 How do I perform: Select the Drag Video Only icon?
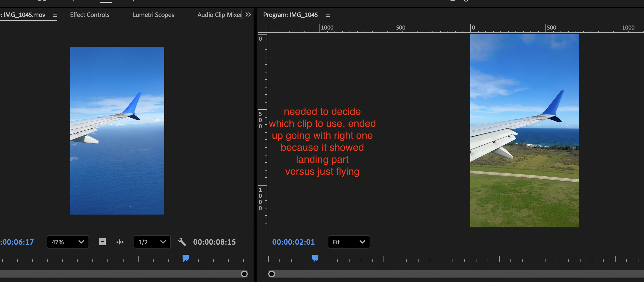pos(102,242)
